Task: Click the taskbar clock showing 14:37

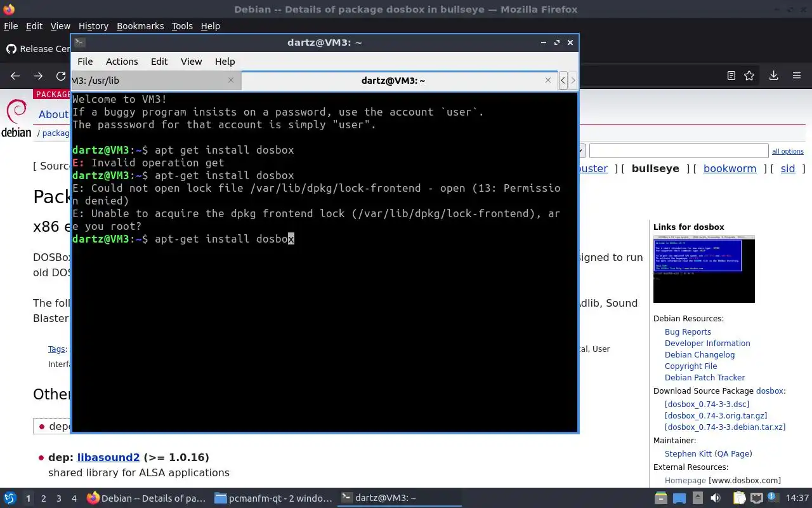Action: point(797,498)
